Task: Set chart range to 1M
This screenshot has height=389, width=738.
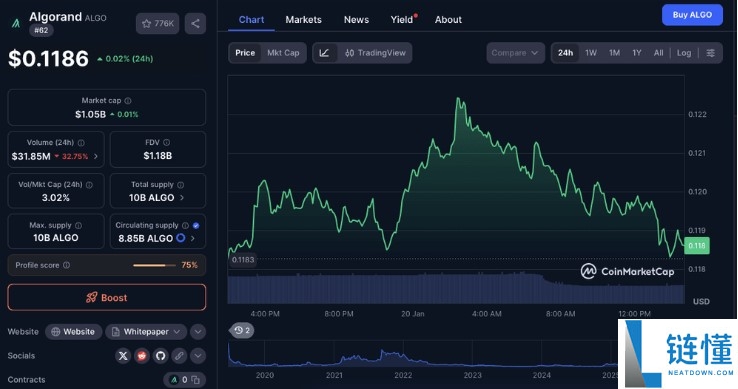Action: [614, 53]
